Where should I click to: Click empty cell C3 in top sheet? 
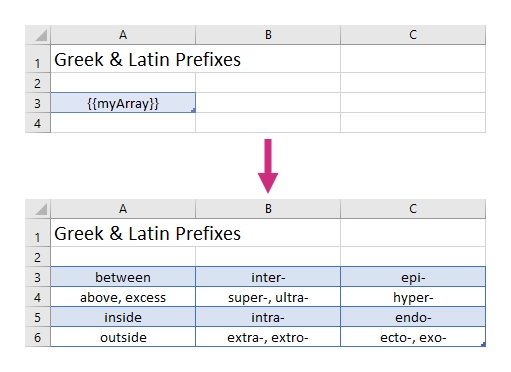click(413, 103)
